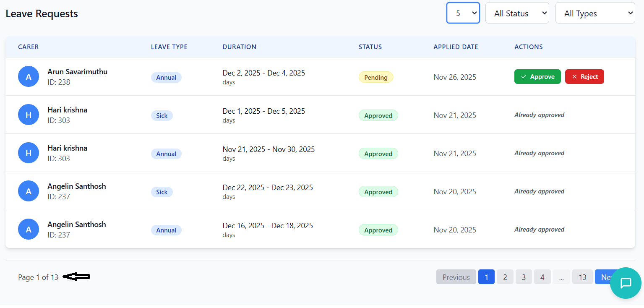Click Arun Savarimuthu's avatar circle
644x308 pixels.
coord(29,77)
